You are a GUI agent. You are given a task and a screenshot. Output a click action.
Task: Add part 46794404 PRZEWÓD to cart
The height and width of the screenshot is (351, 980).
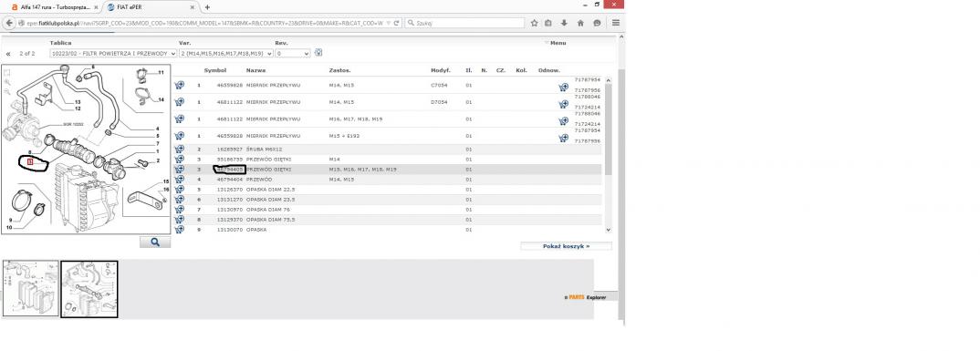(x=180, y=180)
